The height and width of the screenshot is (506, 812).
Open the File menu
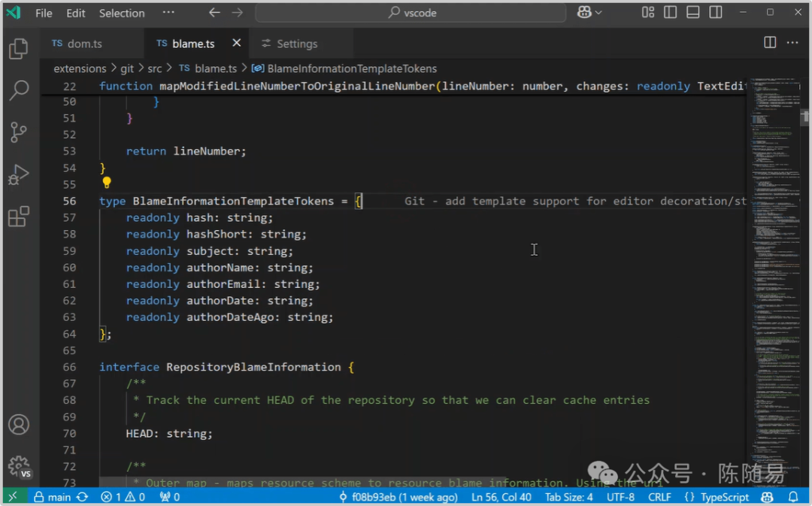tap(44, 13)
